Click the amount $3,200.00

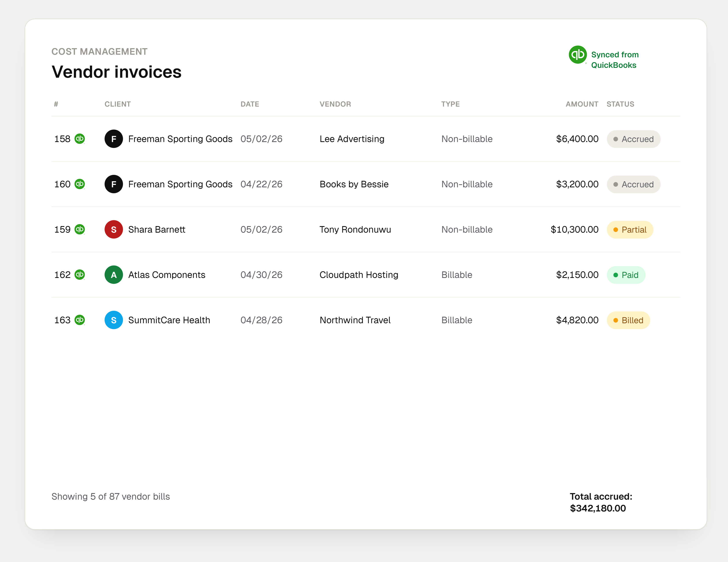point(577,184)
